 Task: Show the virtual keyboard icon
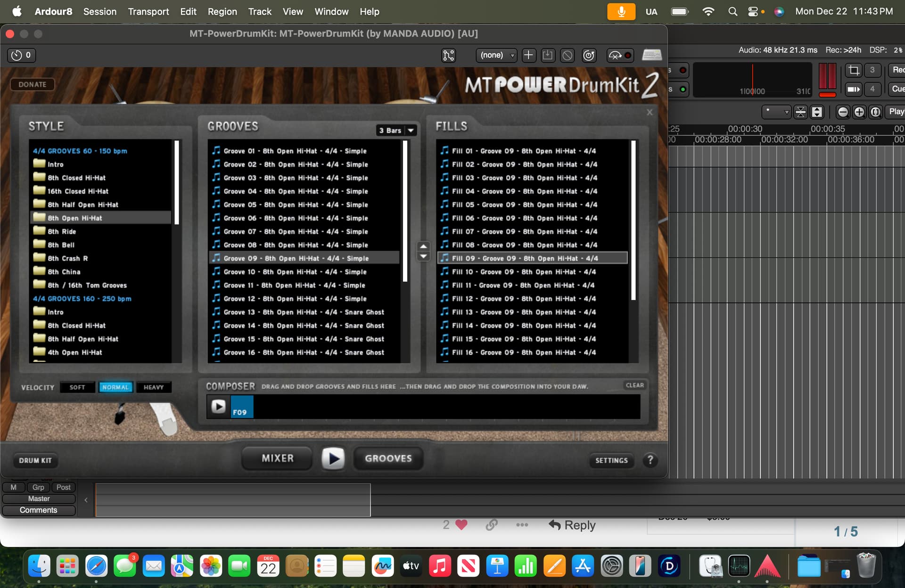(x=652, y=55)
